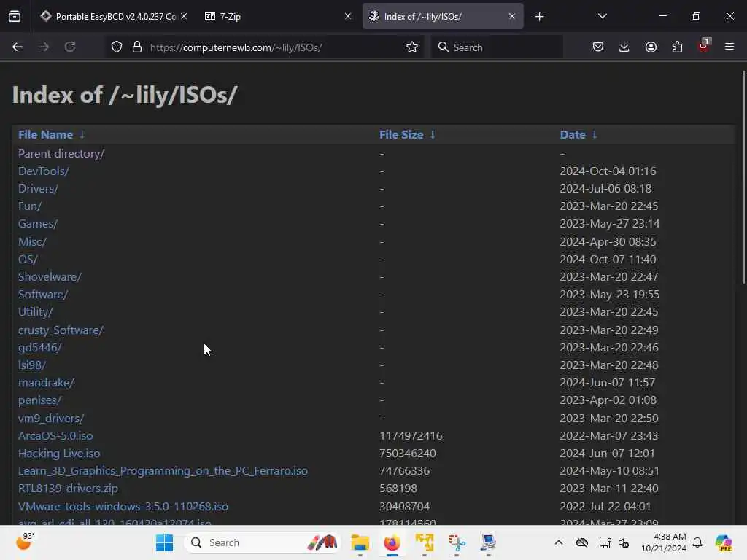Reload the current page
Viewport: 747px width, 560px height.
pyautogui.click(x=70, y=47)
